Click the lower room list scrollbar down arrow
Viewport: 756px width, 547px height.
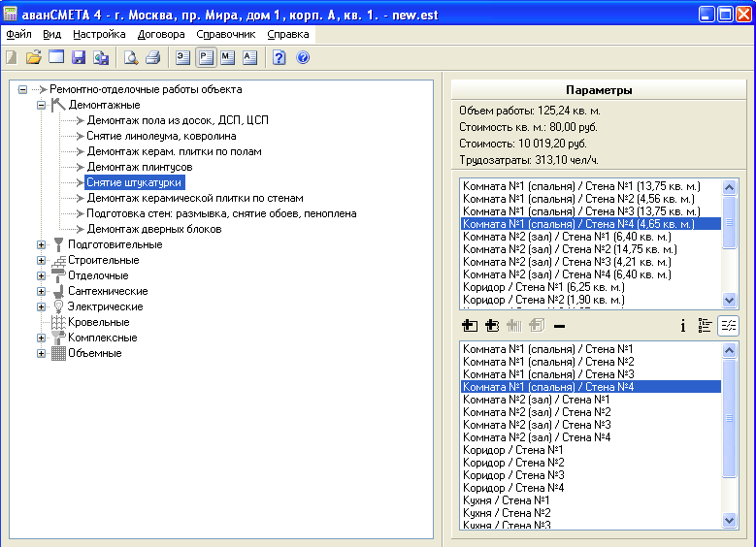[x=730, y=521]
